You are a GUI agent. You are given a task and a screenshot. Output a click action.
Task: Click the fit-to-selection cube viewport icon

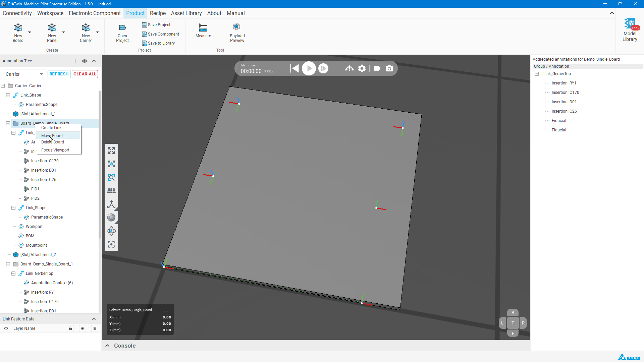click(111, 164)
